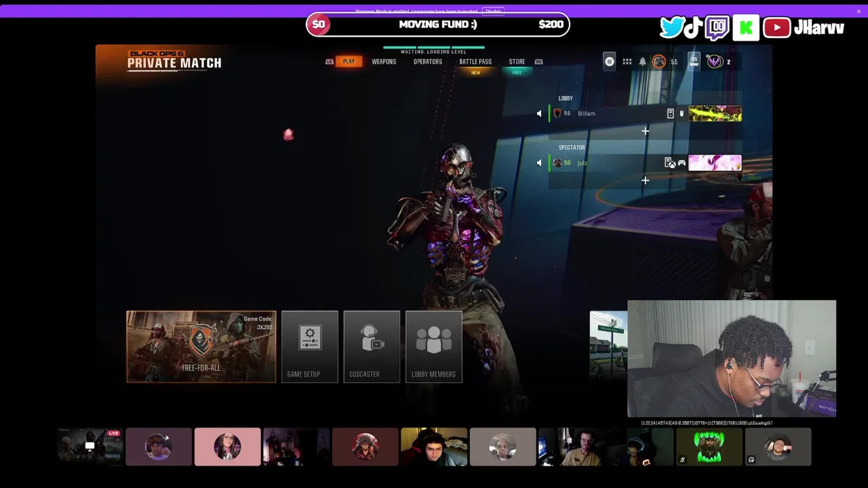Viewport: 868px width, 488px height.
Task: Click the TikTok logo in the overlay
Action: [693, 28]
